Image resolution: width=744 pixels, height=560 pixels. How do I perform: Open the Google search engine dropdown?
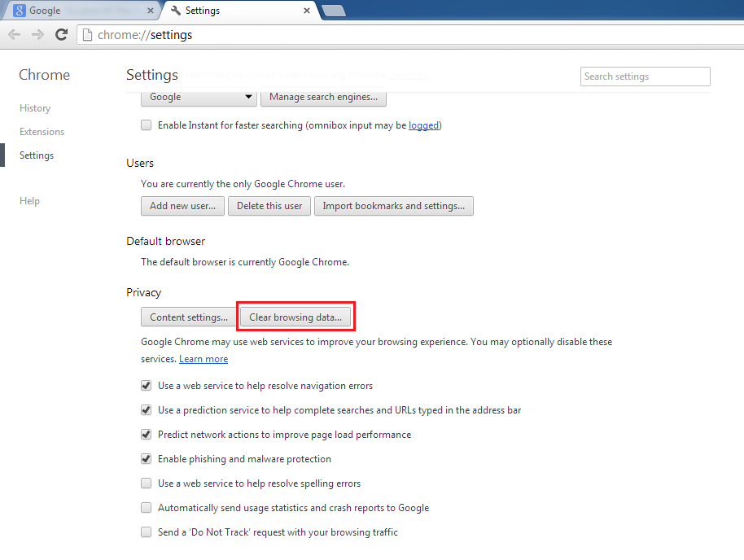click(199, 97)
